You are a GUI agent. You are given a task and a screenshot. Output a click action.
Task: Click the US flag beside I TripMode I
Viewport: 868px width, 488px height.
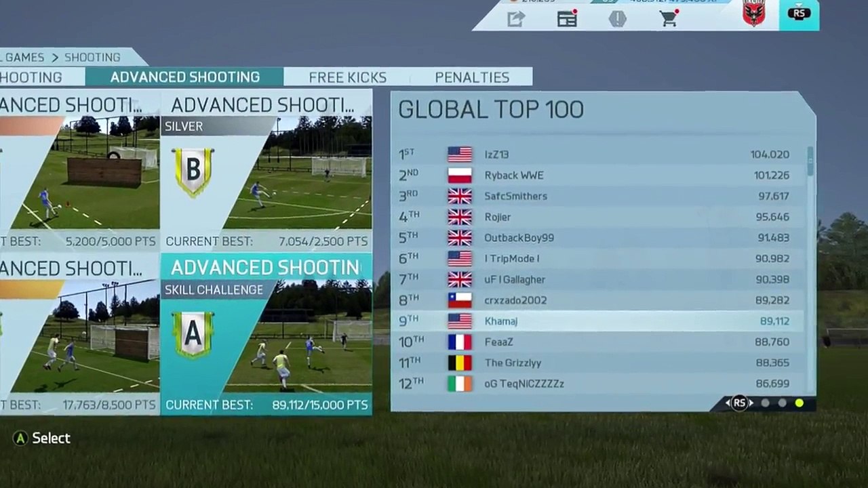pyautogui.click(x=460, y=259)
